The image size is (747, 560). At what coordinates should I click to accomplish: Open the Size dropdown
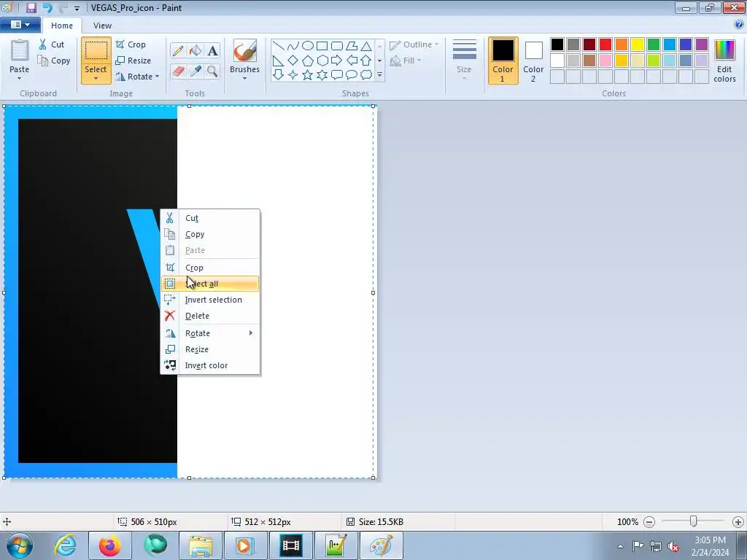click(x=464, y=61)
